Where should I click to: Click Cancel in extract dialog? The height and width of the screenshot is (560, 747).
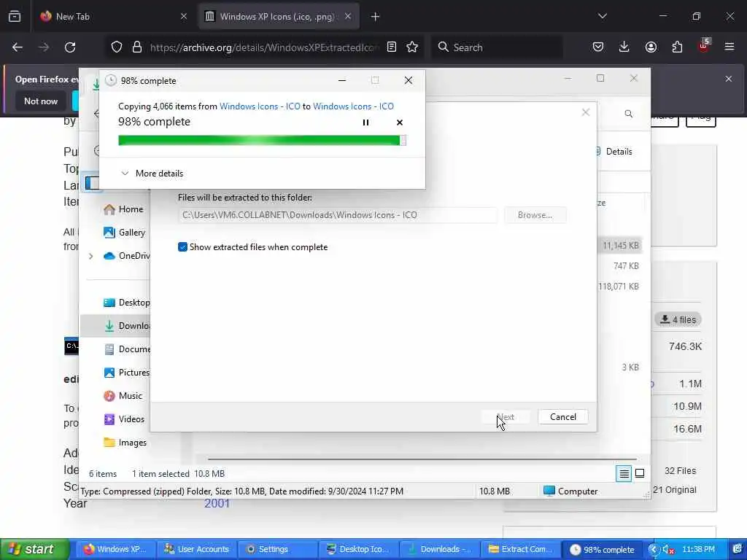pos(562,416)
